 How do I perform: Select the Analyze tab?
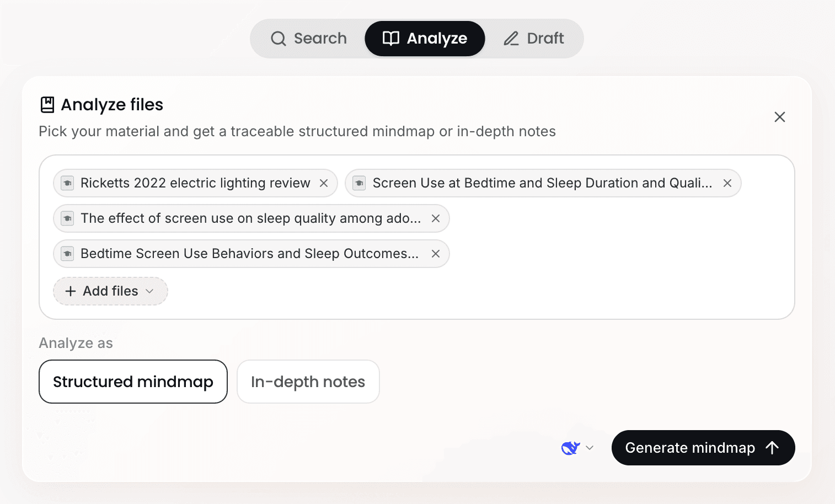pyautogui.click(x=425, y=39)
